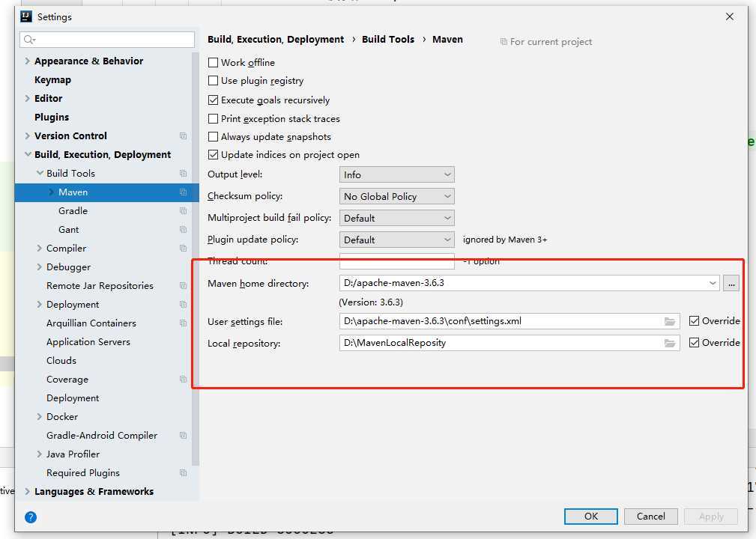Viewport: 756px width, 539px height.
Task: Tick Always update snapshots
Action: pyautogui.click(x=213, y=137)
